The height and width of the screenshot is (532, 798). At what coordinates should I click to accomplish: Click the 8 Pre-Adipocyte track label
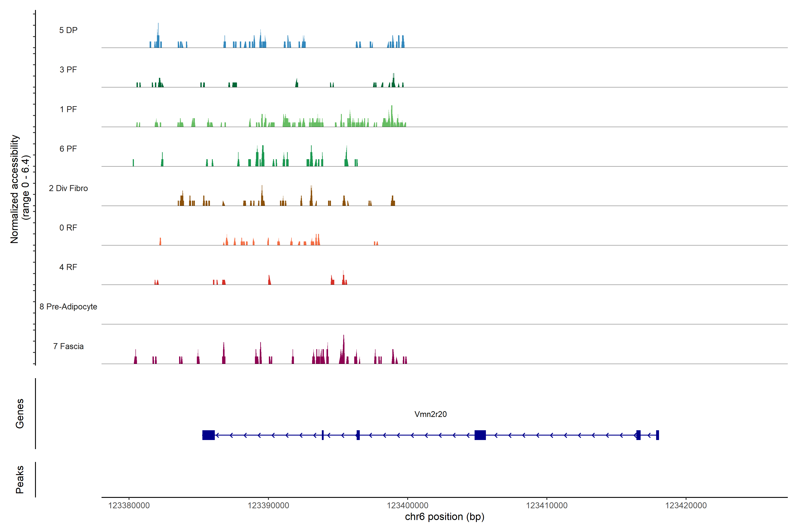coord(68,307)
